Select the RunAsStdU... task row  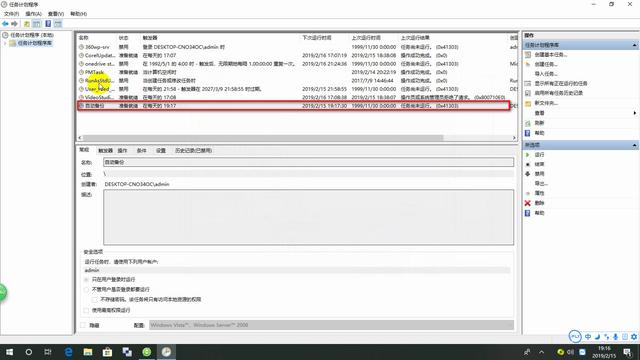[x=297, y=80]
